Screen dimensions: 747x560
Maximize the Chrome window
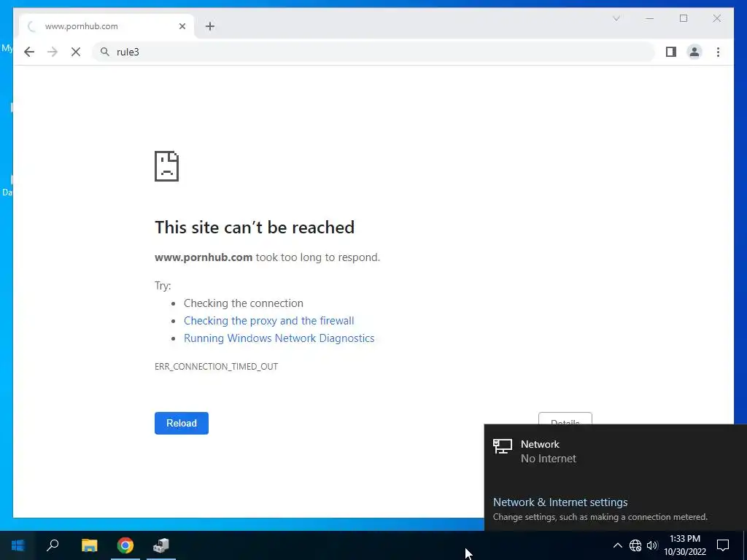tap(684, 18)
